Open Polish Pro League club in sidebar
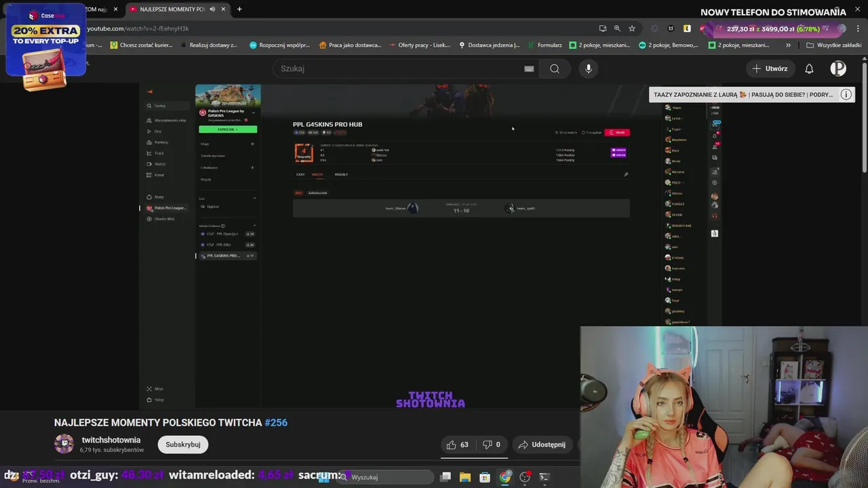The height and width of the screenshot is (488, 868). tap(166, 208)
